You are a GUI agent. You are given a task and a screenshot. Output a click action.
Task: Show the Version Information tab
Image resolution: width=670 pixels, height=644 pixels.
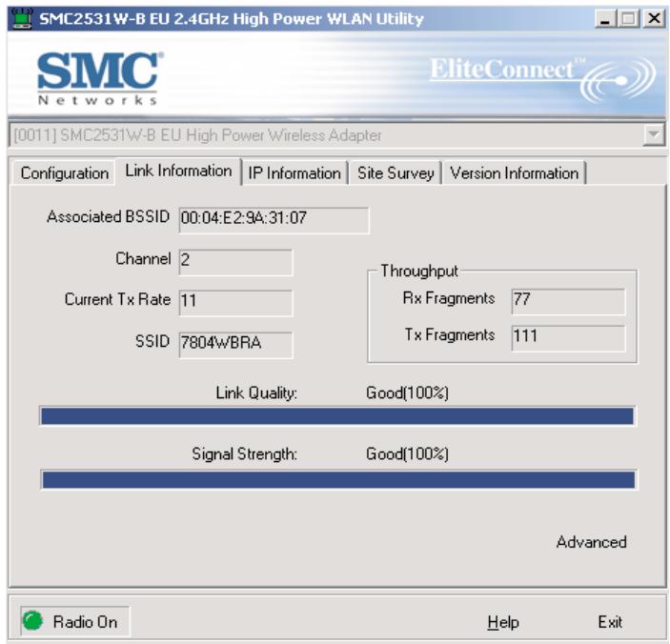[x=514, y=173]
